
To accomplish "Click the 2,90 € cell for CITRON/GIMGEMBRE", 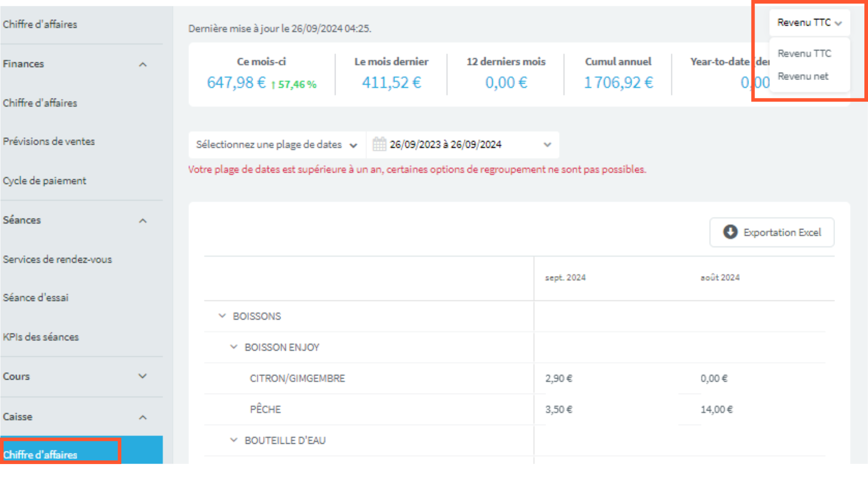I will 558,379.
